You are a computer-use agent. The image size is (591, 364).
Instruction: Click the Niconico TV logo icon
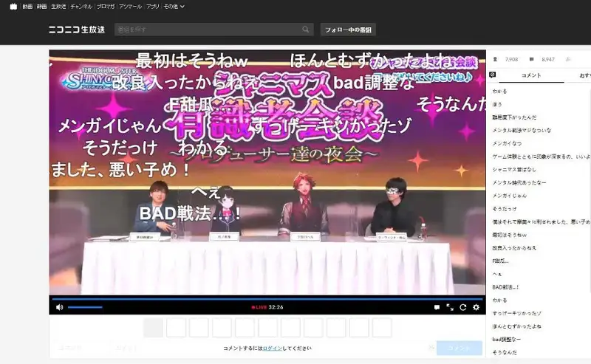[13, 7]
